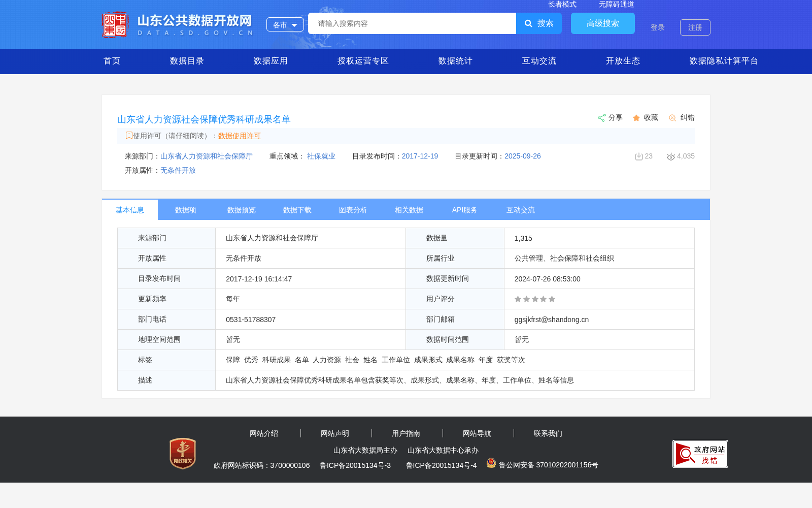Screen dimensions: 812x508
Task: Click the 2024-07-26 08:53:00 data update time
Action: (548, 279)
